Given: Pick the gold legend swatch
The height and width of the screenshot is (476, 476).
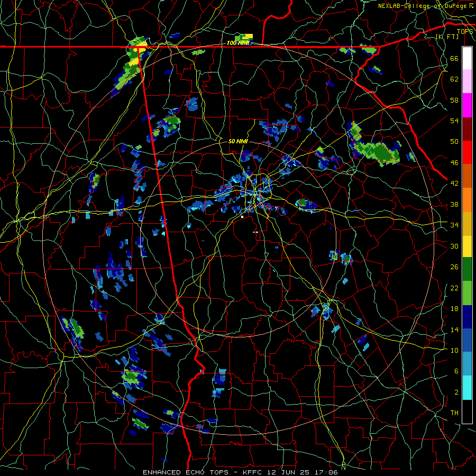Looking at the screenshot, I should click(x=467, y=224).
